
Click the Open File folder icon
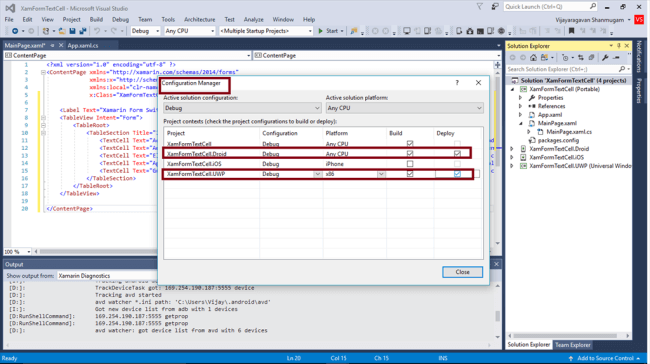click(62, 31)
